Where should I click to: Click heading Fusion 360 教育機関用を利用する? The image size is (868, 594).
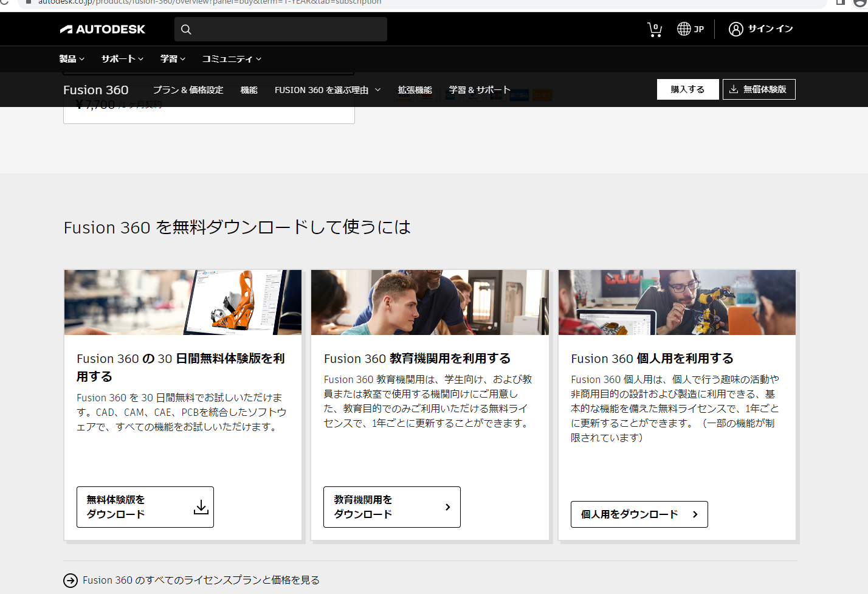click(417, 359)
